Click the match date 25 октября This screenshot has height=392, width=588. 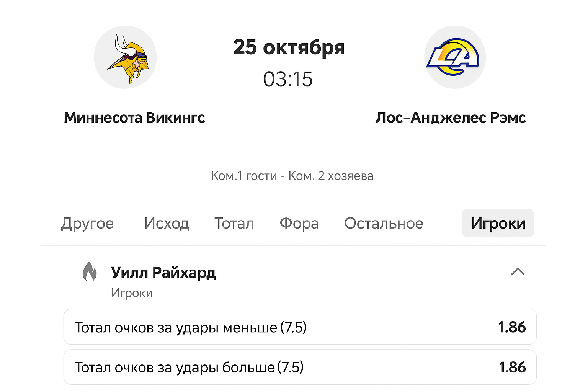pos(289,47)
